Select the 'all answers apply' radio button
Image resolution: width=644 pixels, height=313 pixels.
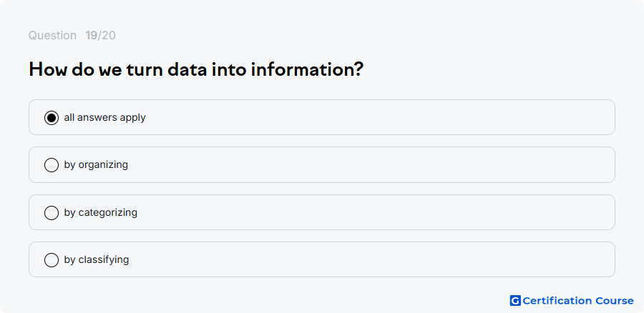52,118
